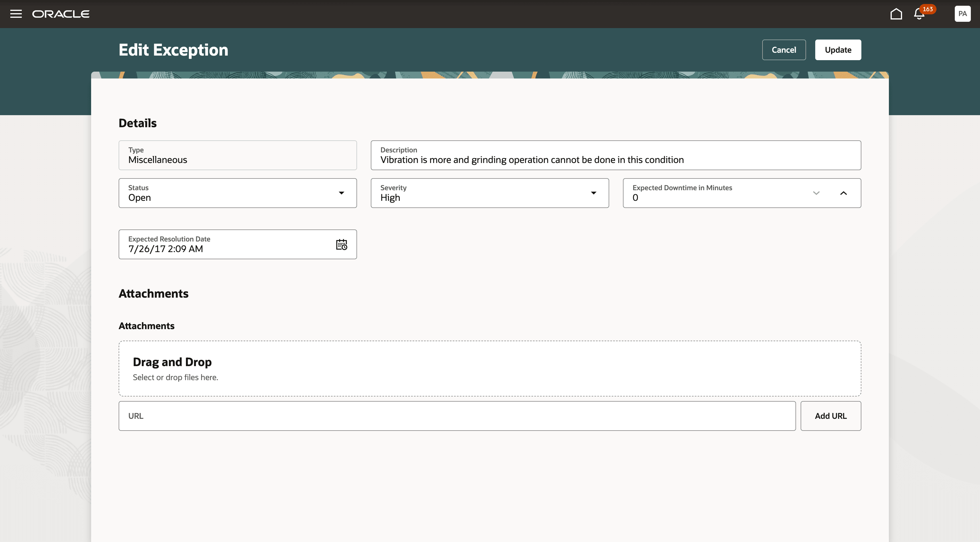
Task: Open the Status dropdown showing Open
Action: coord(342,193)
